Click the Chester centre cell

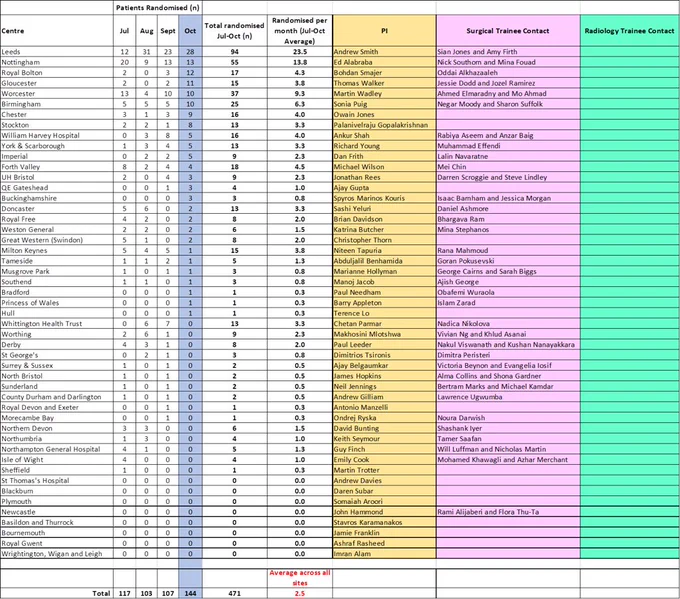point(57,115)
